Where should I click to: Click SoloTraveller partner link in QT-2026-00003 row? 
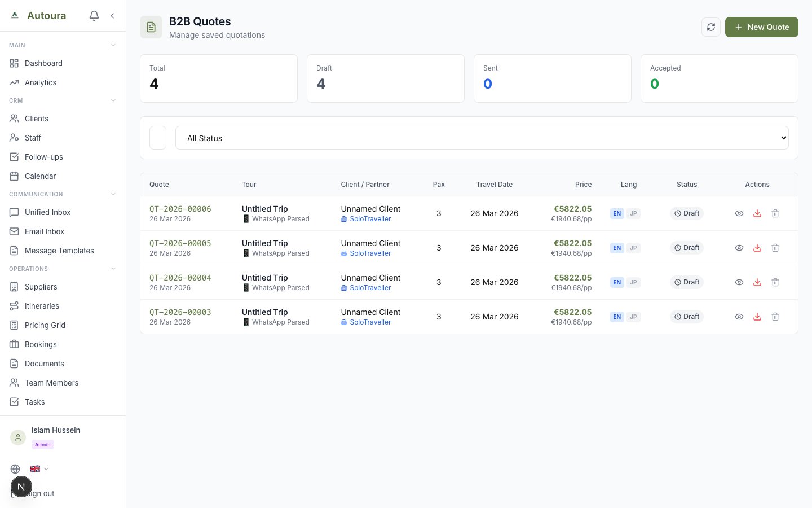(366, 322)
